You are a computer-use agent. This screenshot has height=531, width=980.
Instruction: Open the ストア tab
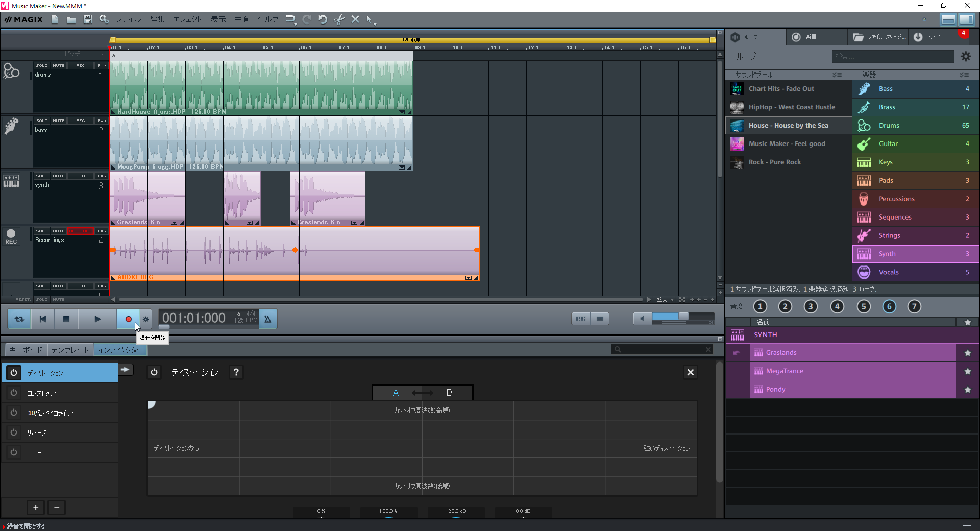(x=934, y=37)
